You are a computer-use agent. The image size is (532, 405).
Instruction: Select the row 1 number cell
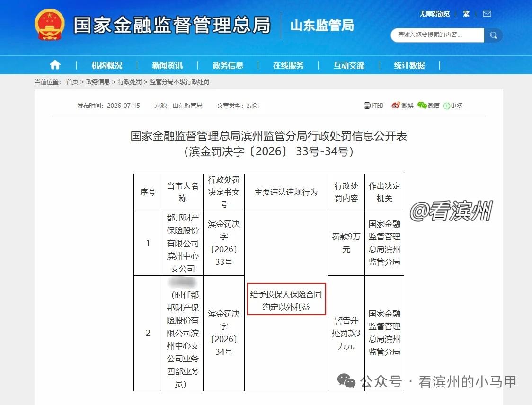(148, 243)
